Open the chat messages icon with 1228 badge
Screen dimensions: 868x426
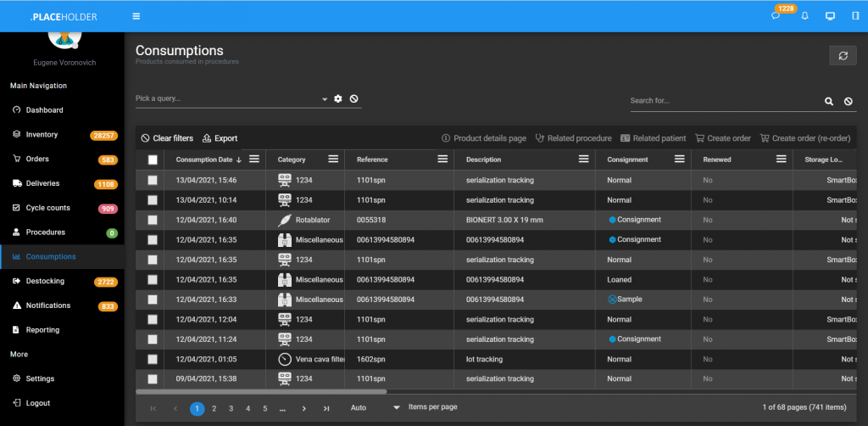point(775,16)
